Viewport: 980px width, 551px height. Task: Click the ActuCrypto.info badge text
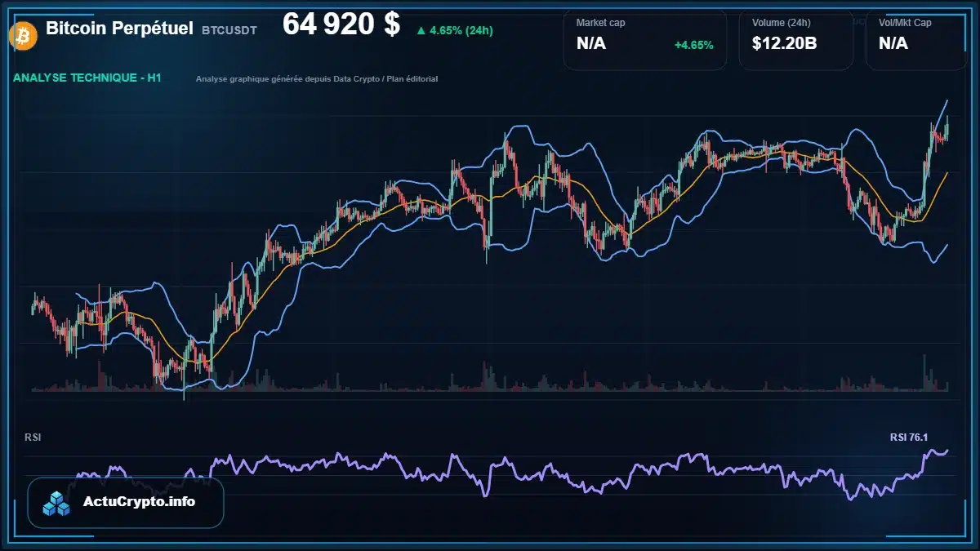[x=139, y=502]
